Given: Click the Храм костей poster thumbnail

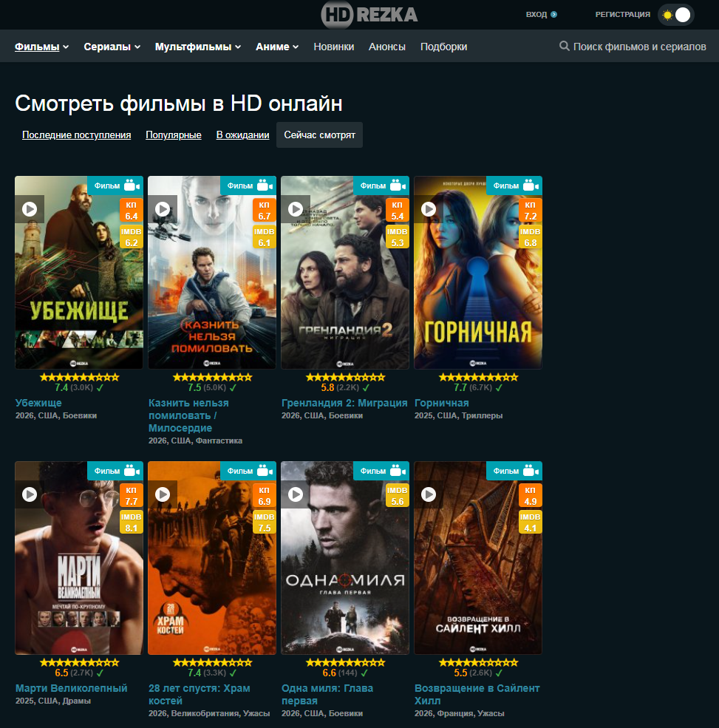Looking at the screenshot, I should coord(212,558).
